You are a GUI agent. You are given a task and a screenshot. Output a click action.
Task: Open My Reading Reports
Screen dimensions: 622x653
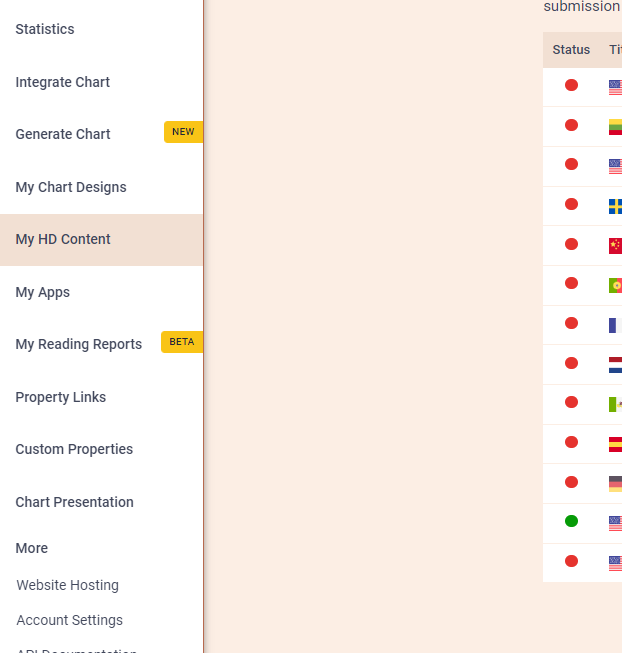point(79,344)
